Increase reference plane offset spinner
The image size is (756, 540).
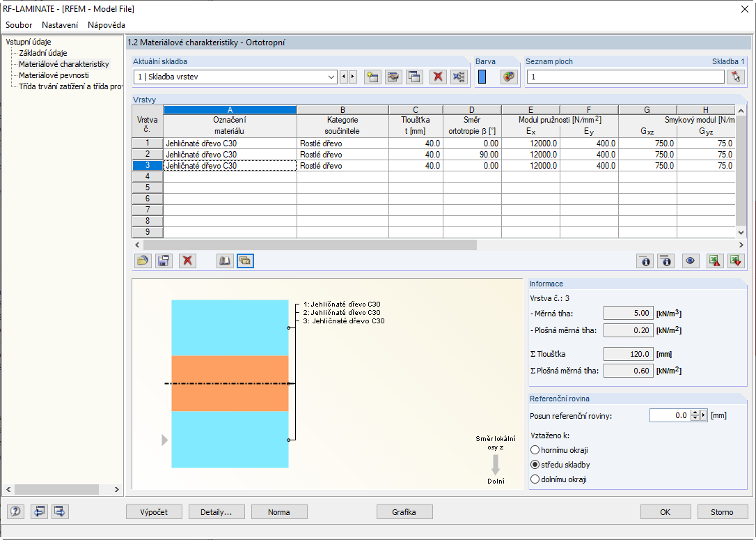pos(695,412)
